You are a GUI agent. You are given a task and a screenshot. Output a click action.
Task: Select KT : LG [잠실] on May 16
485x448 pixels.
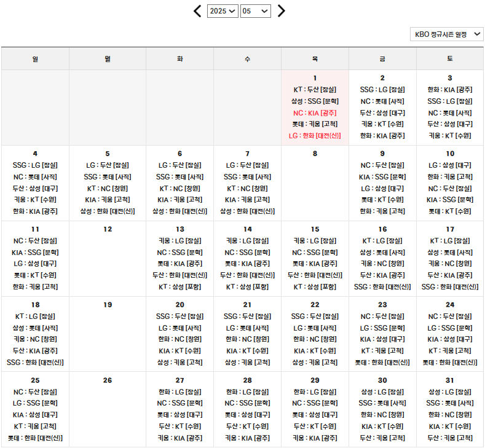(x=382, y=241)
